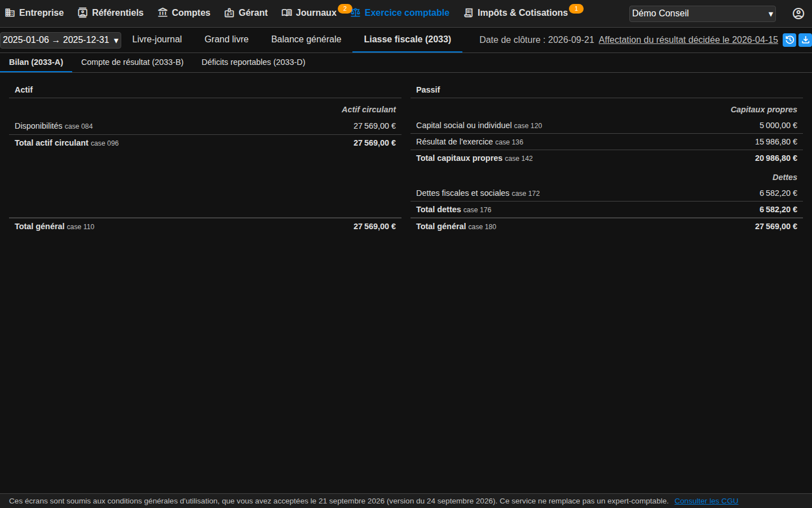Follow the Consulter les CGU link
Viewport: 812px width, 508px height.
pos(706,501)
